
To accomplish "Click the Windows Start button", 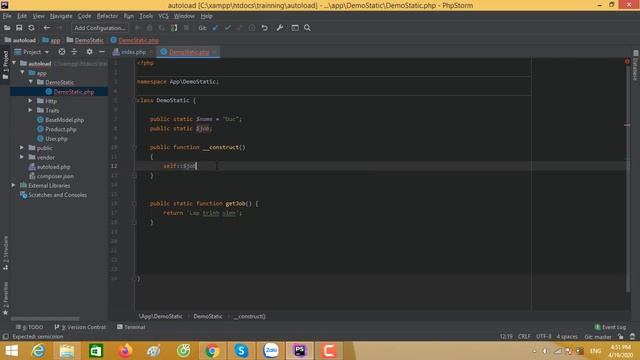I will pos(11,351).
